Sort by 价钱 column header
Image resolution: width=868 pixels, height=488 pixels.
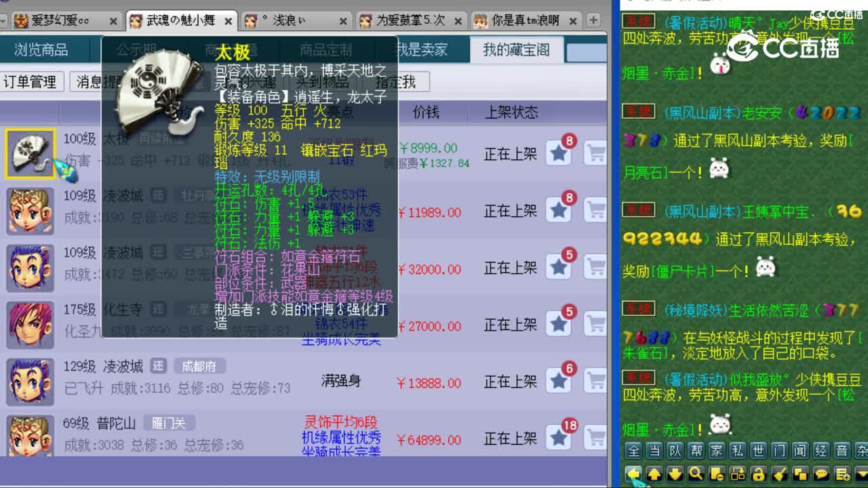(x=426, y=112)
